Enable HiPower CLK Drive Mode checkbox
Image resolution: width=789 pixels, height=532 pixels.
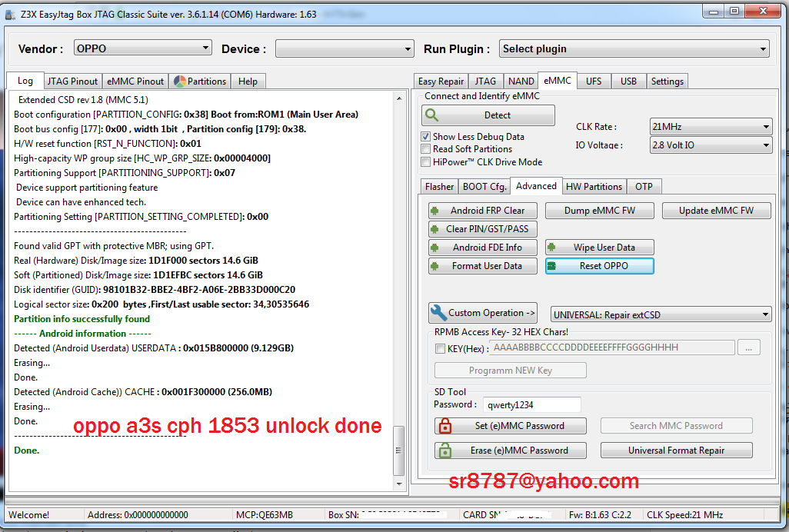(426, 162)
